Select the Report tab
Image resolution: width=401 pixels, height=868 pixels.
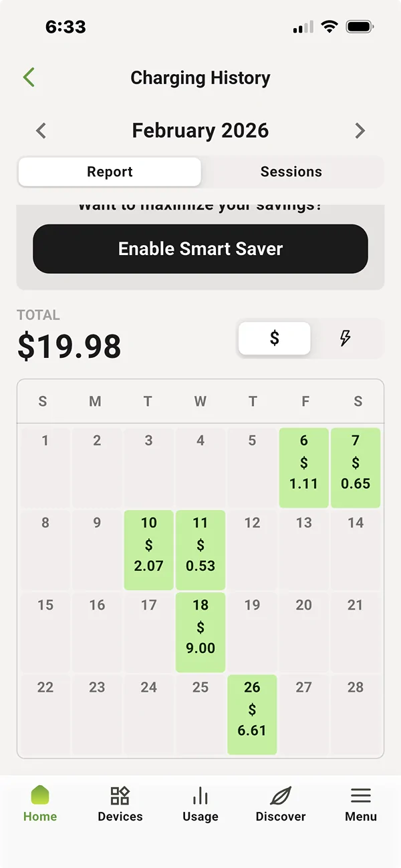point(110,172)
